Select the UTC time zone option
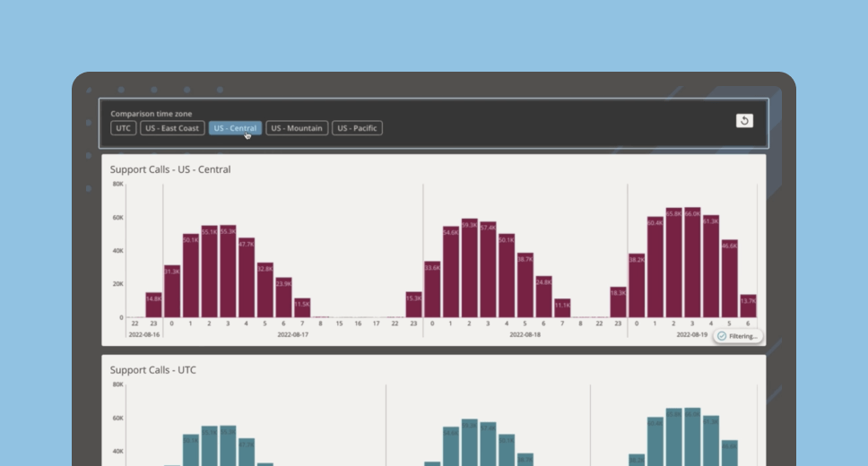Image resolution: width=868 pixels, height=466 pixels. 124,128
